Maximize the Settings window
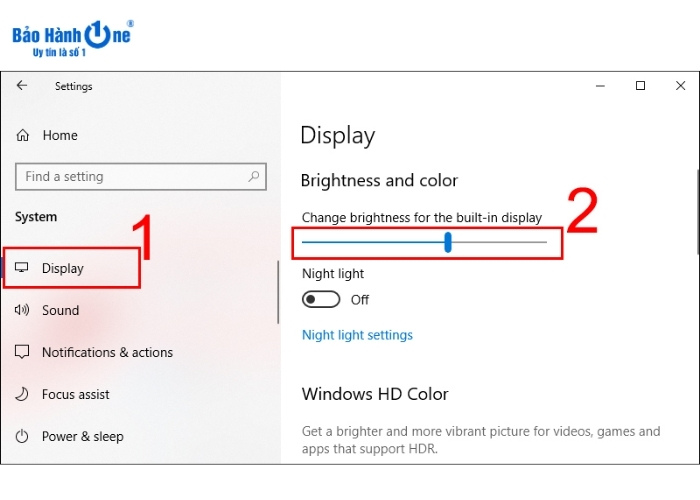Image resolution: width=700 pixels, height=500 pixels. click(640, 86)
